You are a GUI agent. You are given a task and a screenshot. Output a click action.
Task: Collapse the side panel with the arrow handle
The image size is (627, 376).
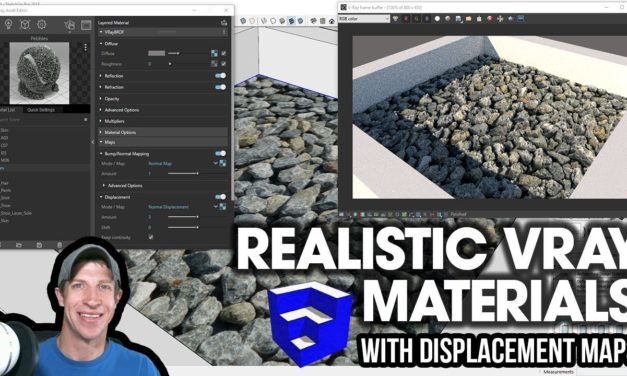[x=93, y=142]
